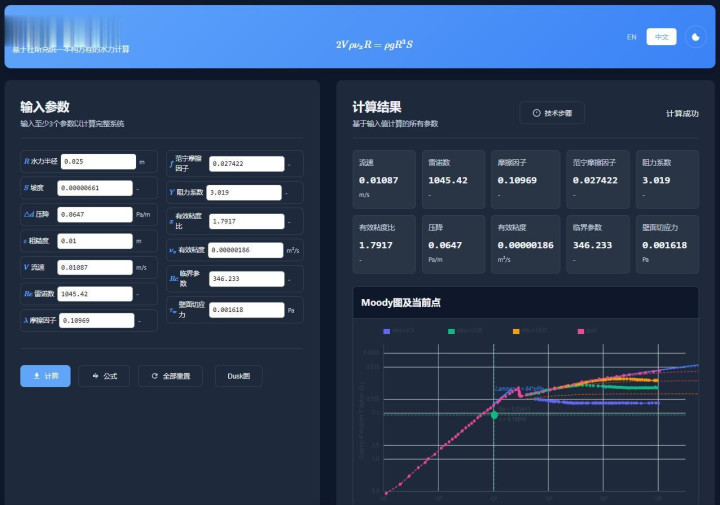
Task: Edit the Rc 临界参数 input field showing 346.233
Action: (247, 279)
